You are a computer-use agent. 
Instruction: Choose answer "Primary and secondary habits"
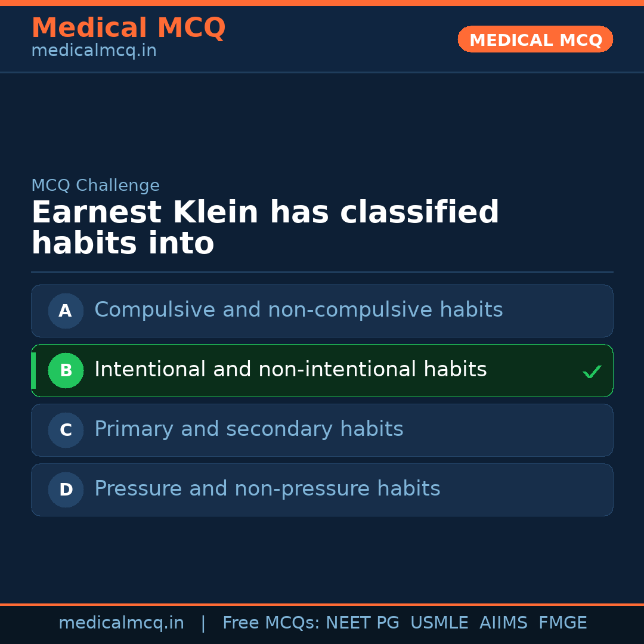coord(249,429)
